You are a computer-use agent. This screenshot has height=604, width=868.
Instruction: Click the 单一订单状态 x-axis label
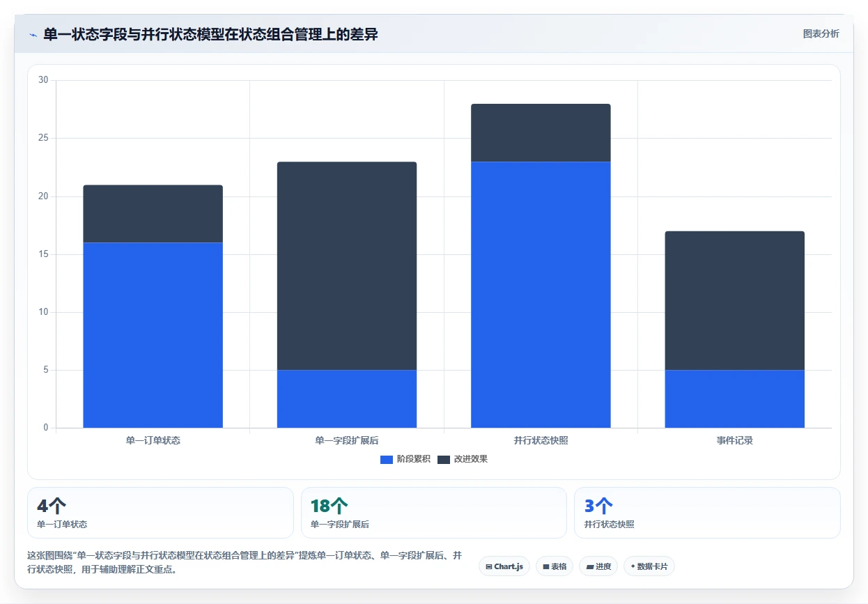(x=153, y=440)
